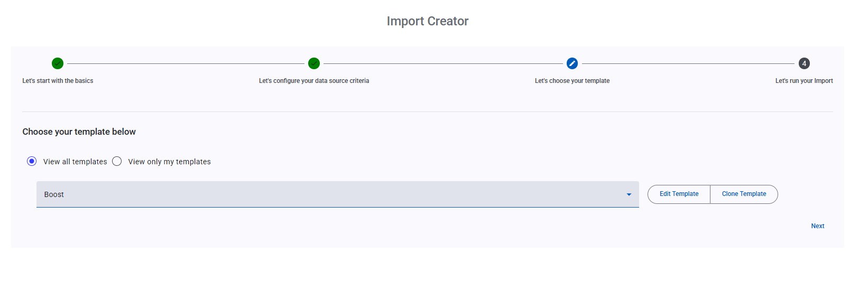The height and width of the screenshot is (281, 868).
Task: Click the "View only my templates" label text
Action: click(169, 162)
